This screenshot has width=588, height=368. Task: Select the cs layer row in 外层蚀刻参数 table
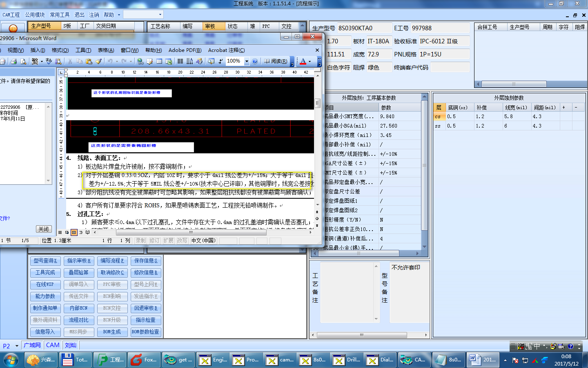(509, 117)
